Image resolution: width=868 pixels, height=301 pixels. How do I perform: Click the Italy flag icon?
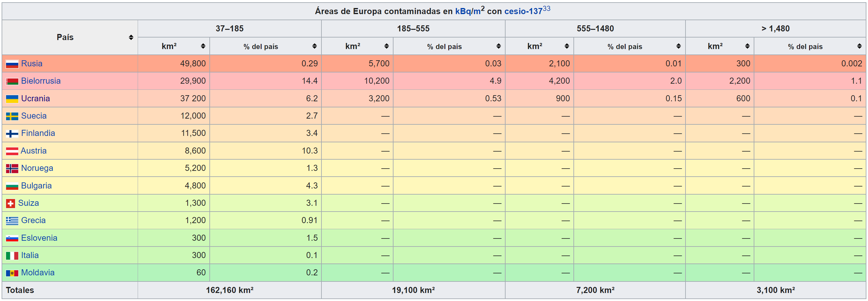(x=12, y=256)
